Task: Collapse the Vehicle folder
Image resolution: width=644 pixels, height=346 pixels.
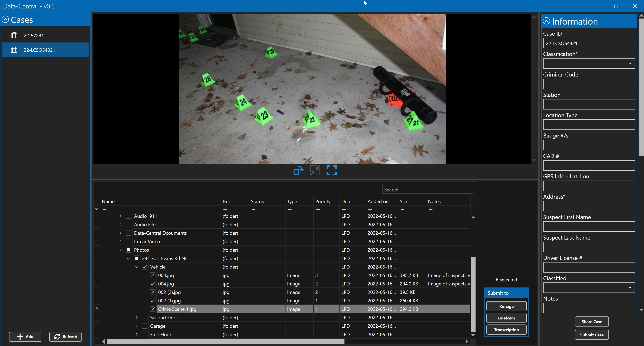Action: point(137,267)
